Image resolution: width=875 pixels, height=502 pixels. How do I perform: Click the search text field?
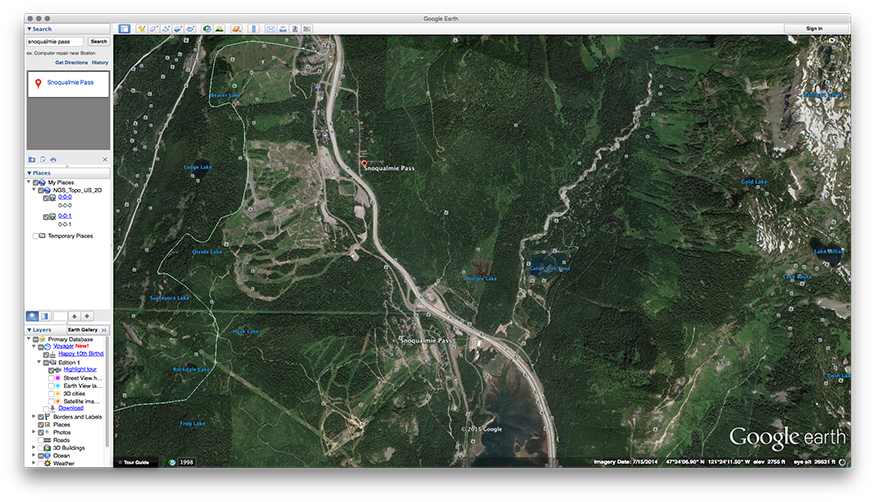pyautogui.click(x=55, y=41)
